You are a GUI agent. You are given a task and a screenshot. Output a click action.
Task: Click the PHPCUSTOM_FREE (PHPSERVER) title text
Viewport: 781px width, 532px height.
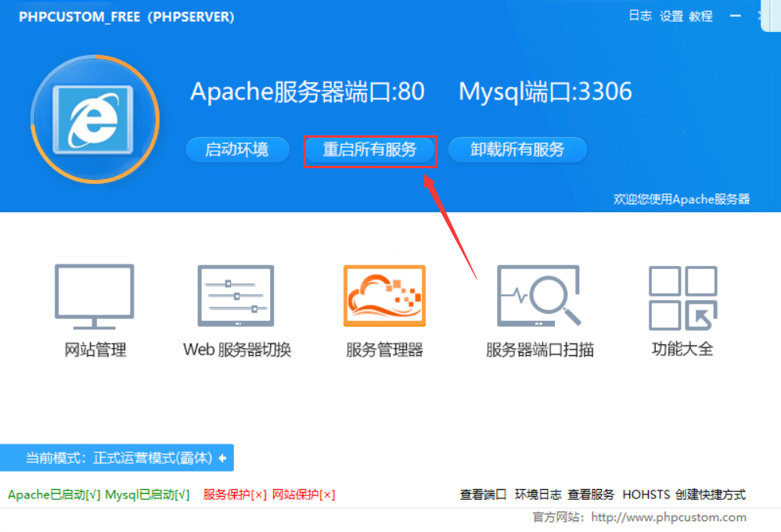pos(127,17)
